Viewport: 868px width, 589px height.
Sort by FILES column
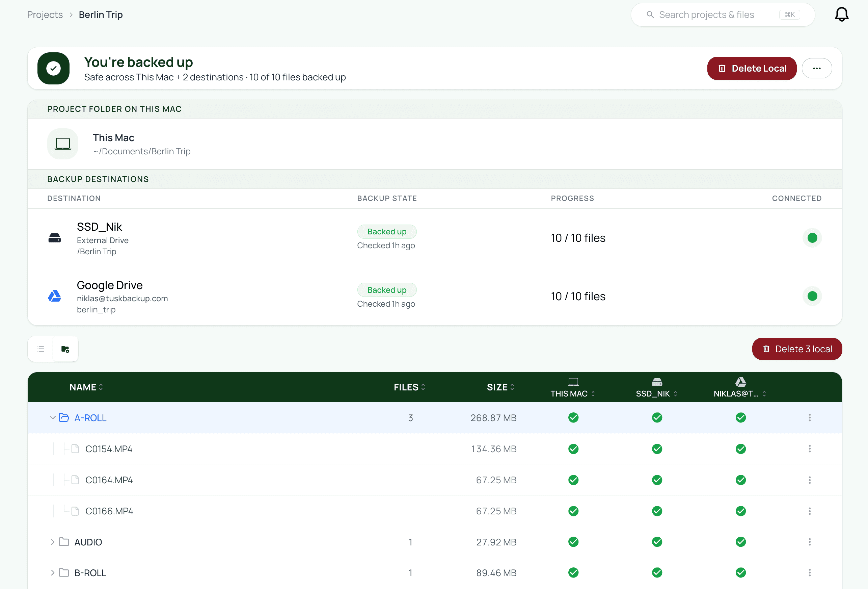point(409,387)
